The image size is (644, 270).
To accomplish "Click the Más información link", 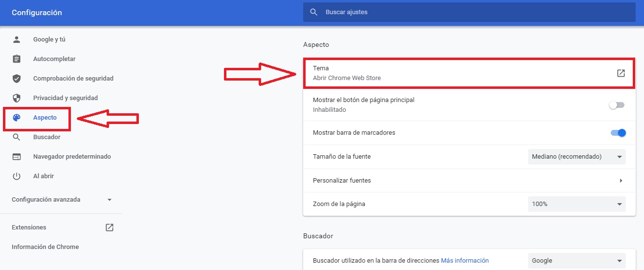I will click(x=465, y=261).
